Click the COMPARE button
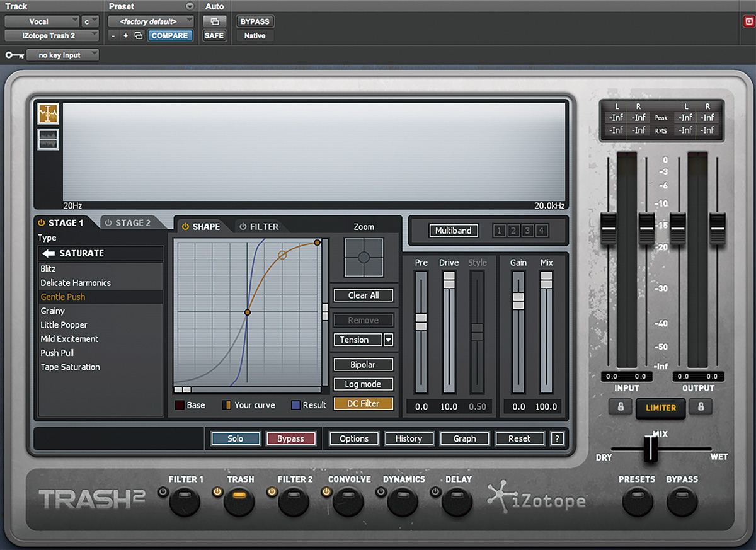 click(169, 36)
